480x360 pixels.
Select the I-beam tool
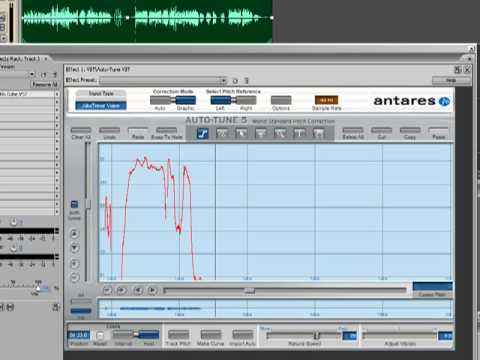click(x=299, y=134)
